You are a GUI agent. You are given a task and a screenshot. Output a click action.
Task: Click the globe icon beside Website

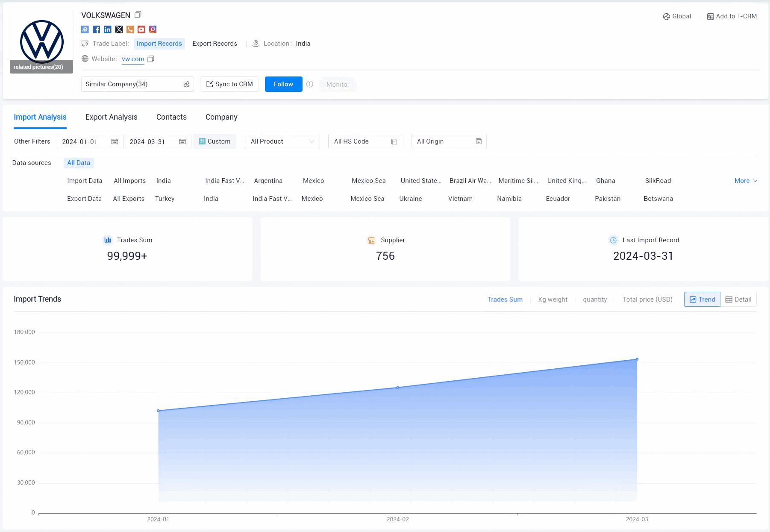point(85,59)
